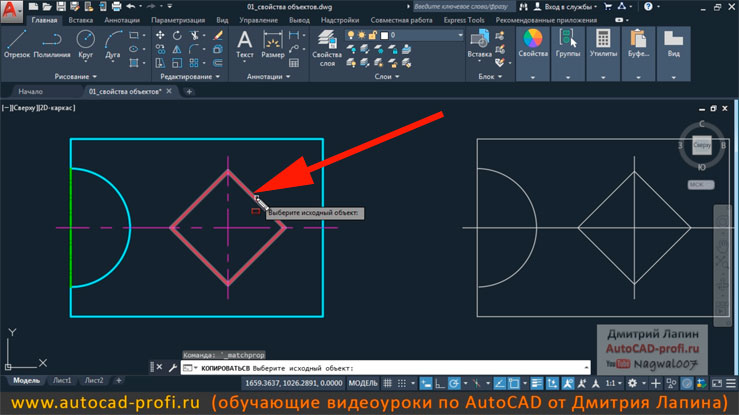739x415 pixels.
Task: Click the keyword search input field
Action: 464,7
